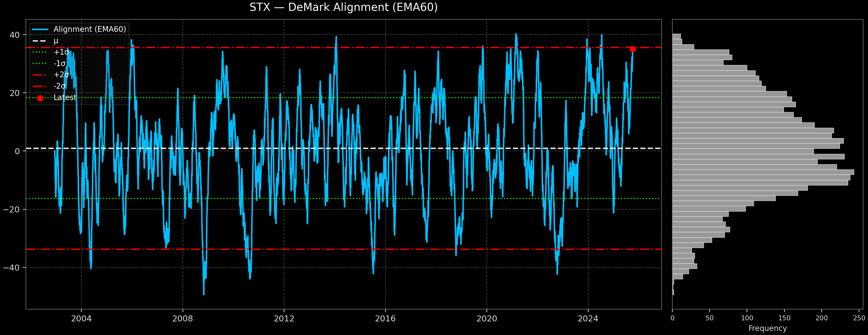
Task: Click the −40 y-axis tick label
Action: coord(11,268)
